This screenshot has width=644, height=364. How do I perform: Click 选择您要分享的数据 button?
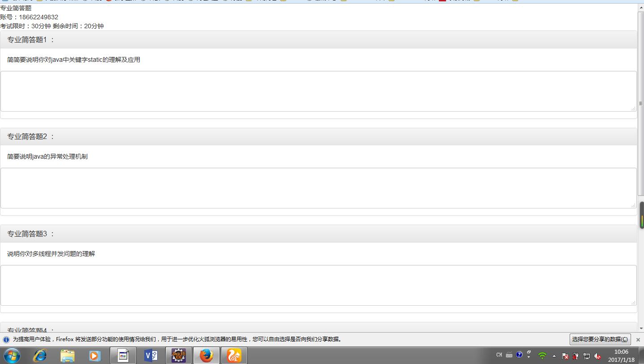[600, 339]
